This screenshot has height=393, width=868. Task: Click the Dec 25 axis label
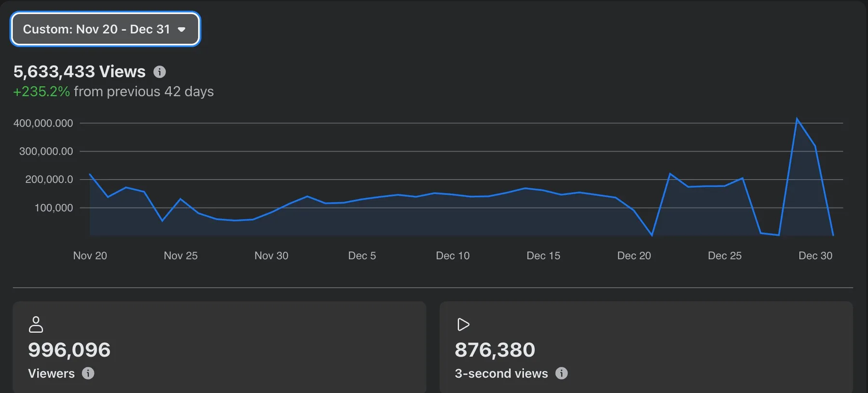725,256
